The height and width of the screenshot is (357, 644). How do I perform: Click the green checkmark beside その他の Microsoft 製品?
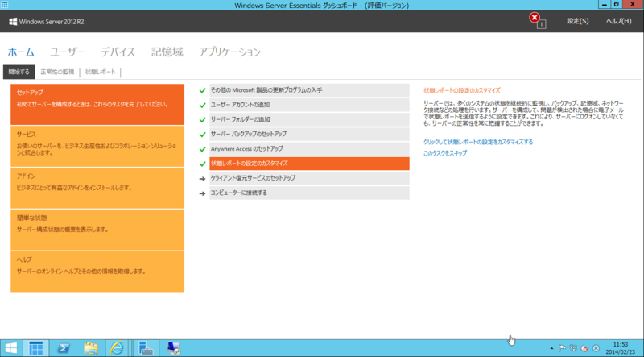pyautogui.click(x=202, y=90)
